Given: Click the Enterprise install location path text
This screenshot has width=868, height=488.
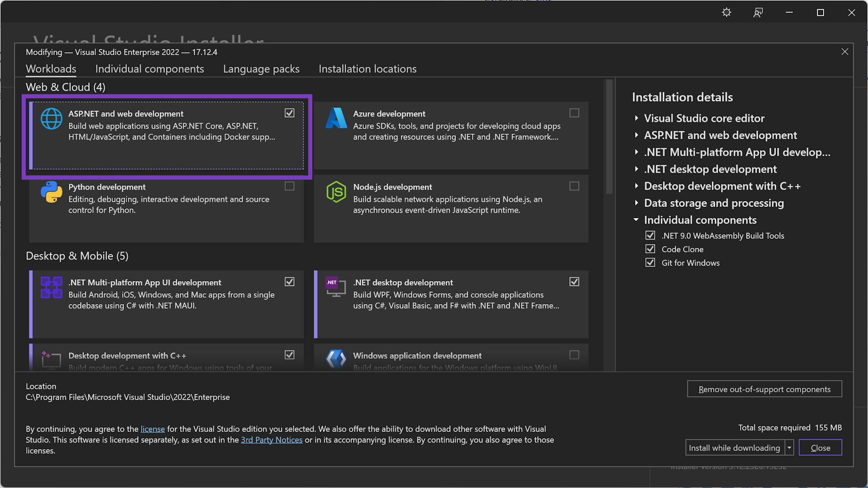Looking at the screenshot, I should tap(128, 397).
